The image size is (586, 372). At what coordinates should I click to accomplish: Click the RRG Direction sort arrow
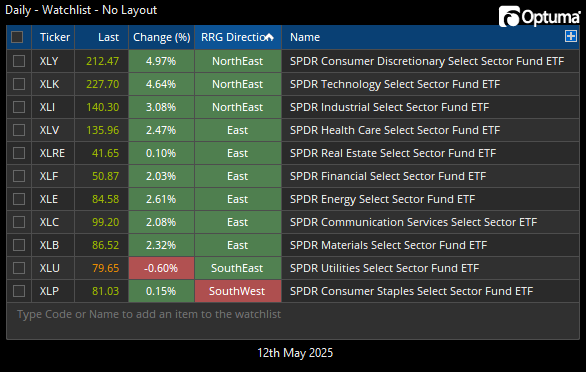269,37
